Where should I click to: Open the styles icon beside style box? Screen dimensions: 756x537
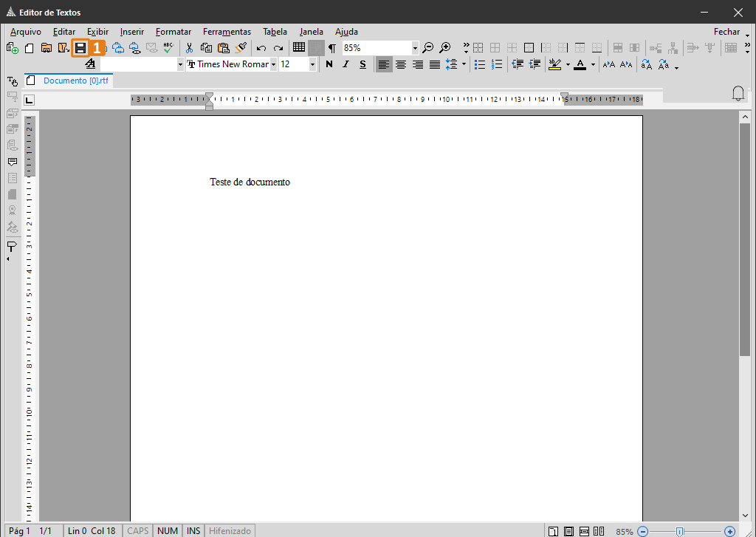[90, 64]
